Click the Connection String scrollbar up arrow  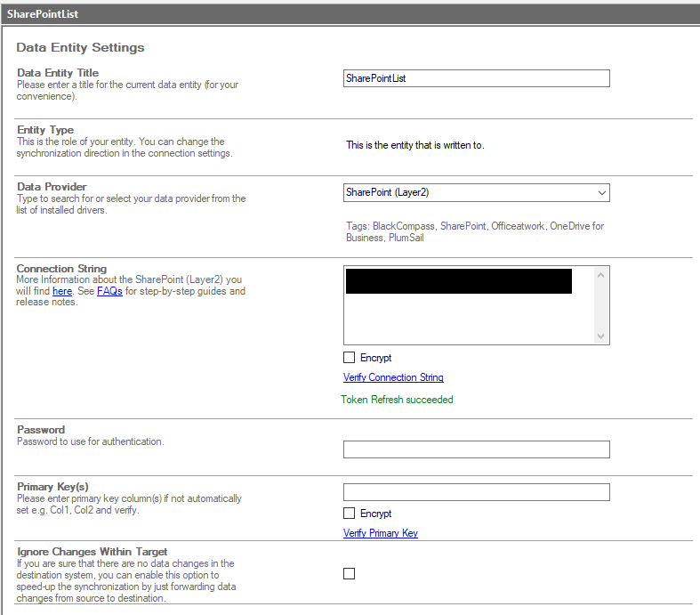[x=602, y=275]
